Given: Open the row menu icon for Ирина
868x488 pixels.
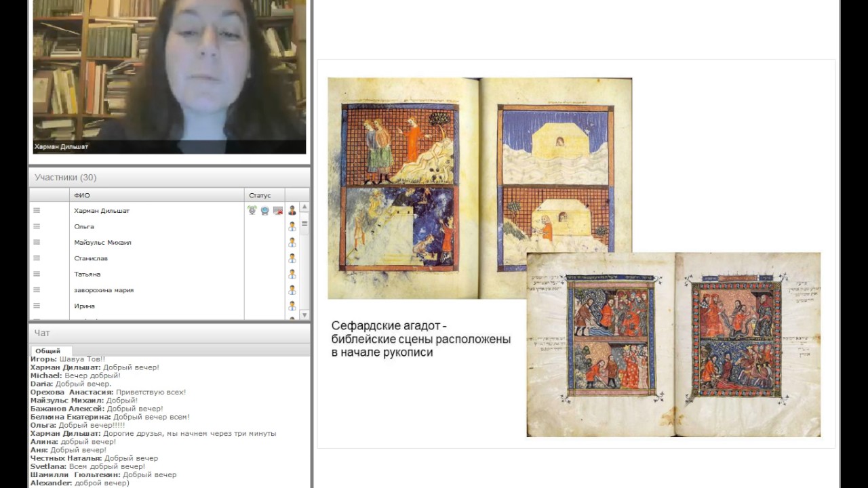Looking at the screenshot, I should [x=37, y=306].
